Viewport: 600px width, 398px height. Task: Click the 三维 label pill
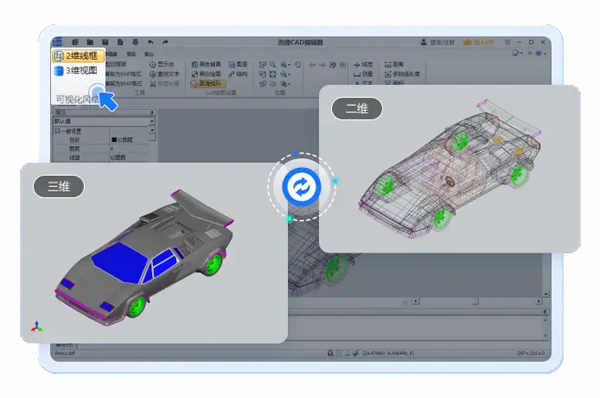tap(59, 186)
